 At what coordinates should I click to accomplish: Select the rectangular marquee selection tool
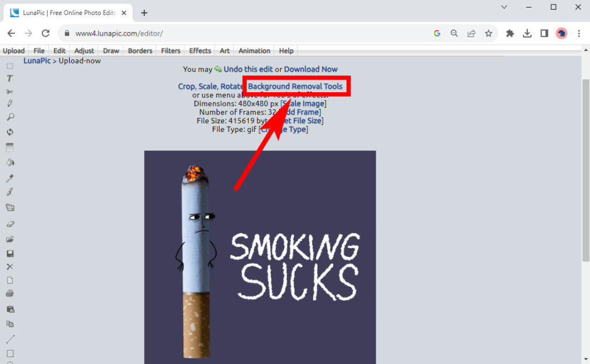tap(9, 66)
